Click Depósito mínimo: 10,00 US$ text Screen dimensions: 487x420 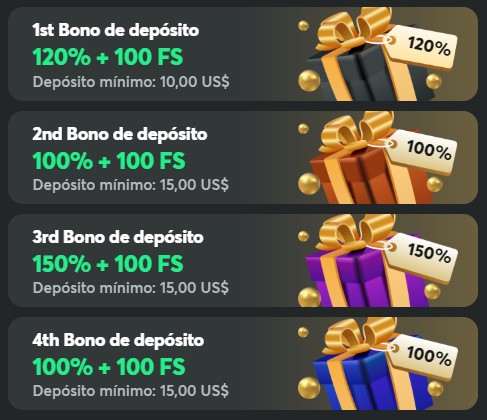coord(131,82)
